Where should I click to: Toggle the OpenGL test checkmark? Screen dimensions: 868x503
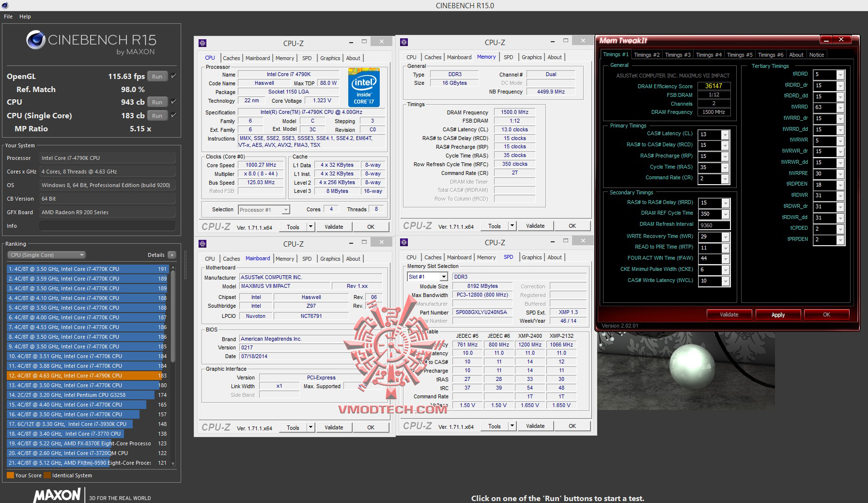click(x=173, y=76)
